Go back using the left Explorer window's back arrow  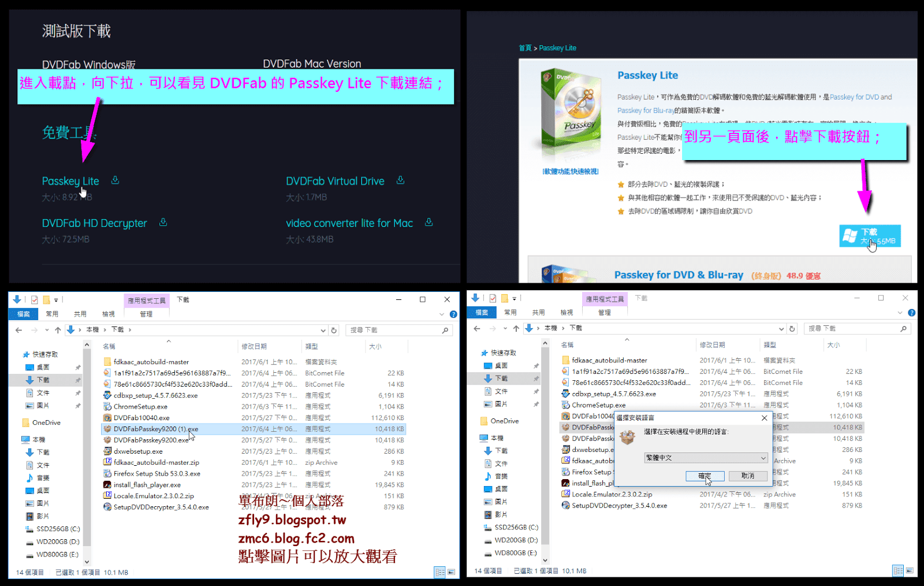coord(19,330)
